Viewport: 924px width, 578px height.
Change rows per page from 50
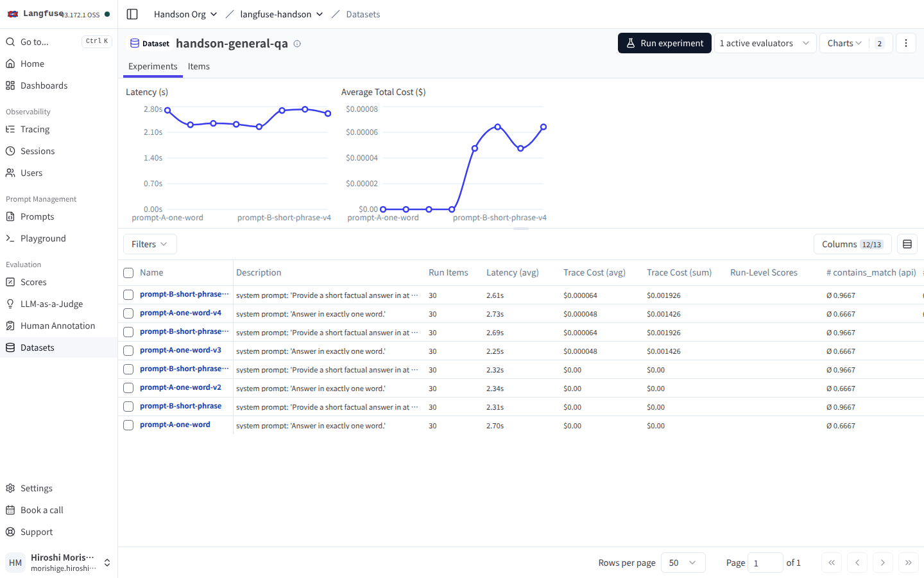(x=683, y=563)
